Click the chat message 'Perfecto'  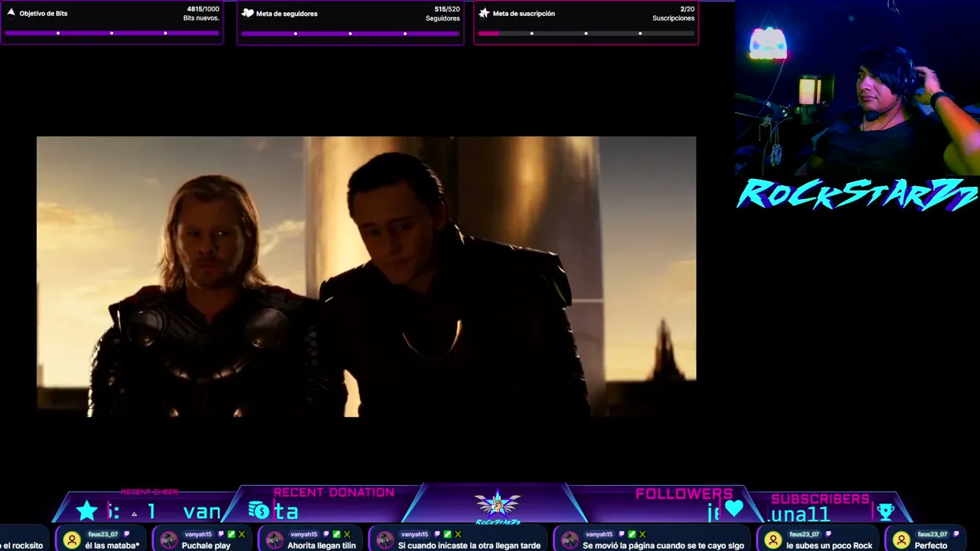[x=931, y=546]
